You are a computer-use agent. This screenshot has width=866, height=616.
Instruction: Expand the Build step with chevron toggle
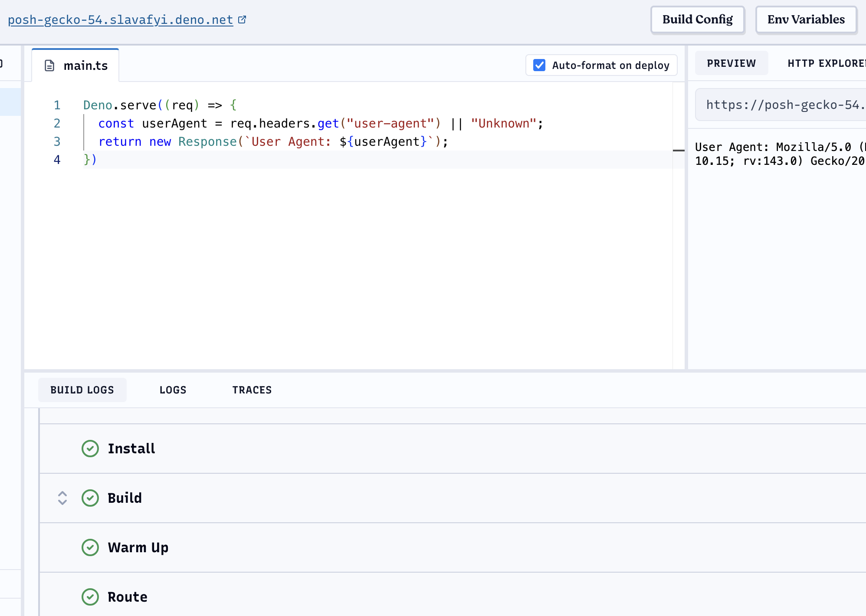(x=62, y=498)
